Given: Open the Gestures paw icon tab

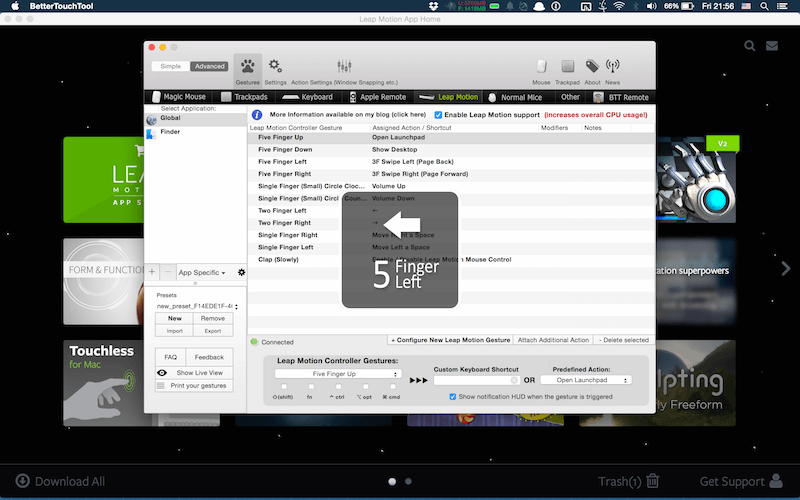Looking at the screenshot, I should [247, 70].
